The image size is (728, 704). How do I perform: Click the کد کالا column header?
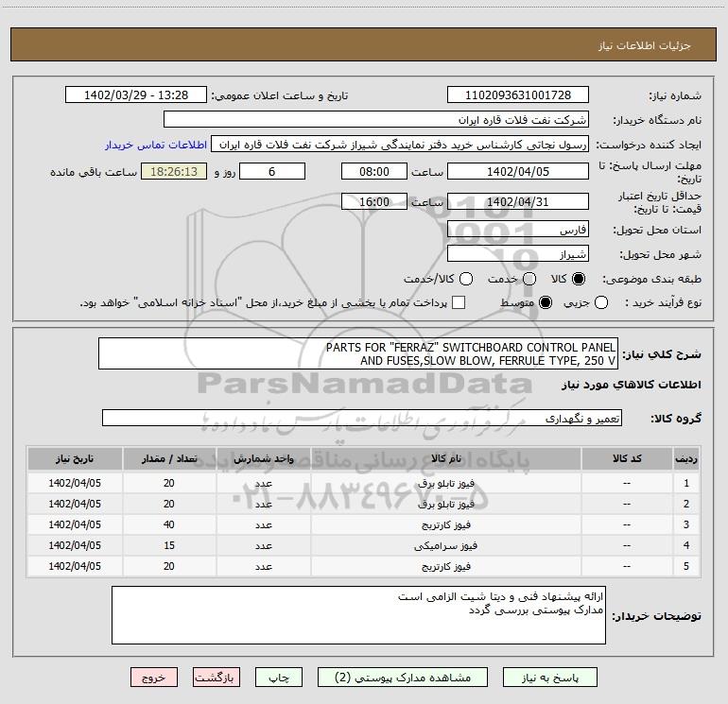(627, 458)
